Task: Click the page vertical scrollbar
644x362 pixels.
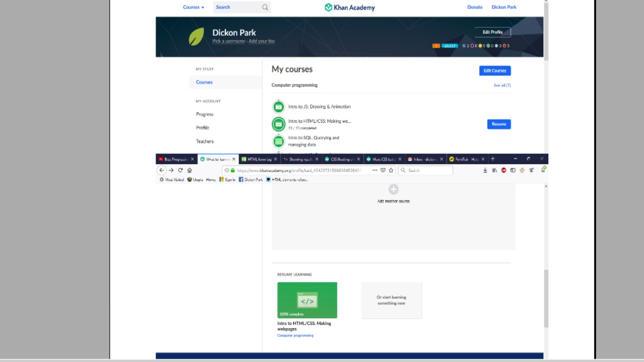Action: pos(546,299)
